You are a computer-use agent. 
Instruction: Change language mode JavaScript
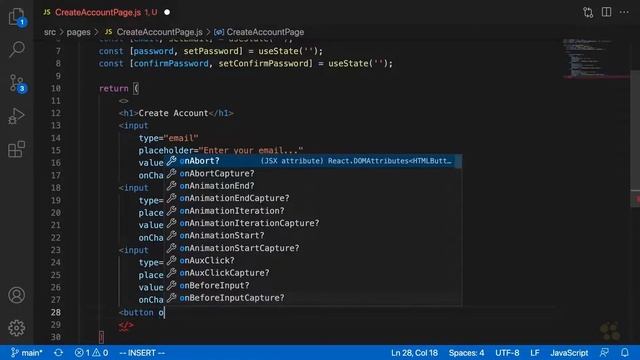pos(569,353)
